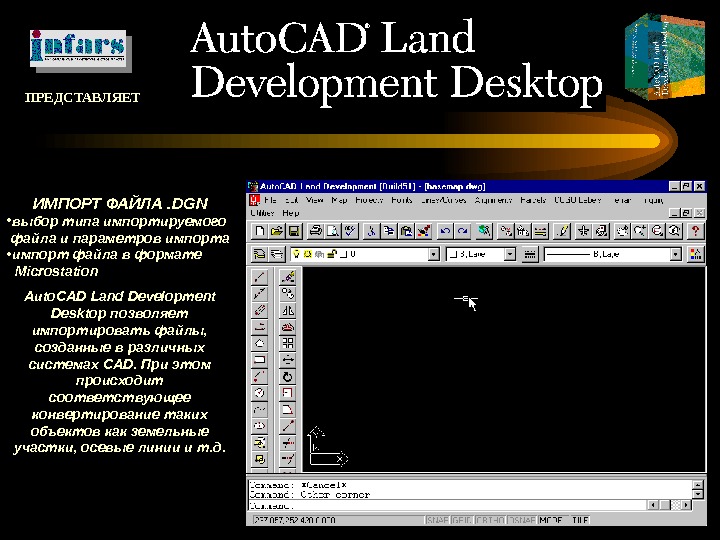The height and width of the screenshot is (540, 720).
Task: Toggle ORTHO mode in status bar
Action: click(489, 520)
